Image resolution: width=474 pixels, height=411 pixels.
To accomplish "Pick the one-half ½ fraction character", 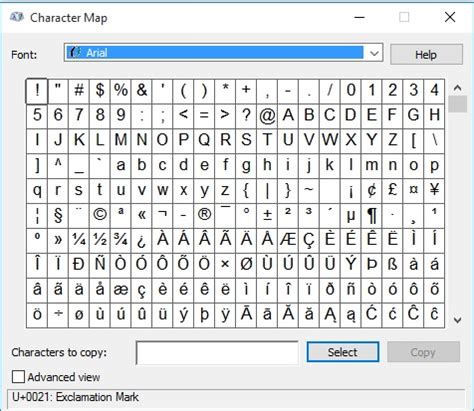I will tap(100, 241).
